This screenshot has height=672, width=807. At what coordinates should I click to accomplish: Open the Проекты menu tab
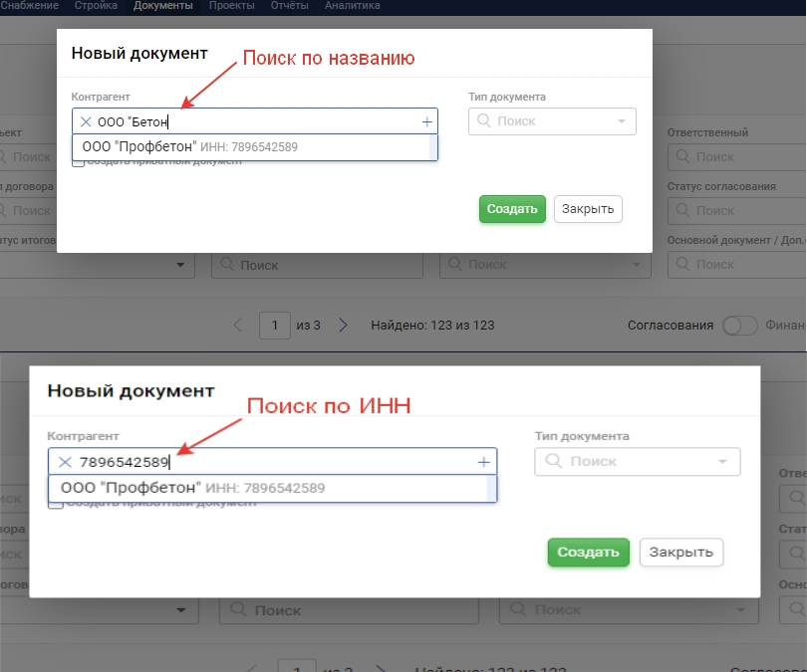click(230, 6)
